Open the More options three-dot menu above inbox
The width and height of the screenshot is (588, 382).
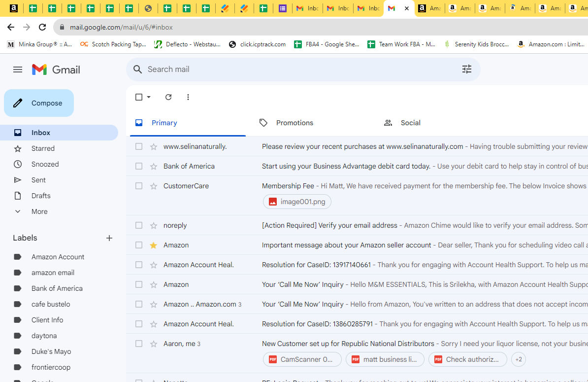tap(188, 97)
